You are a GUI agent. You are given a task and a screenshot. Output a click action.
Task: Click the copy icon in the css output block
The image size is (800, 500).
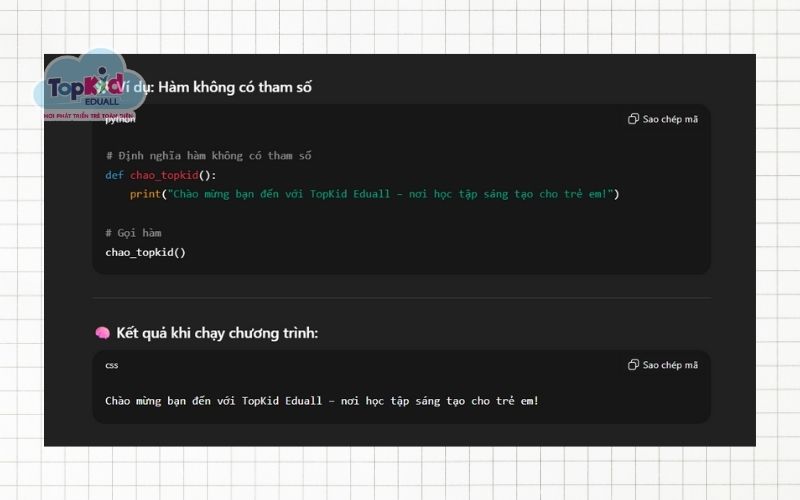(633, 365)
